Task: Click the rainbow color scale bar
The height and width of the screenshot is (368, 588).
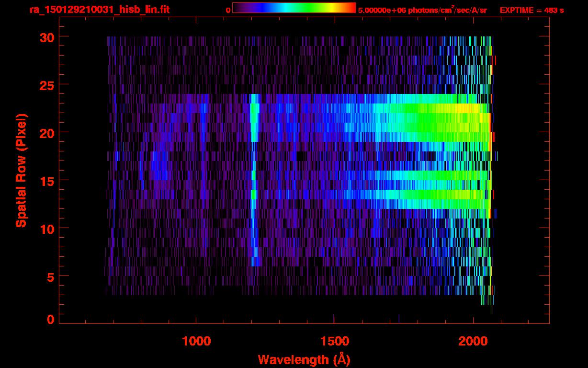Action: coord(294,8)
